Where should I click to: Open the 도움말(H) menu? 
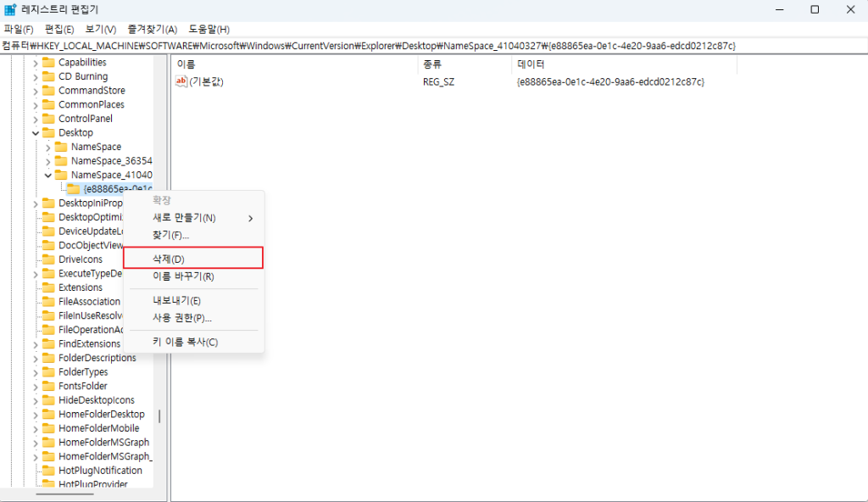[x=209, y=30]
